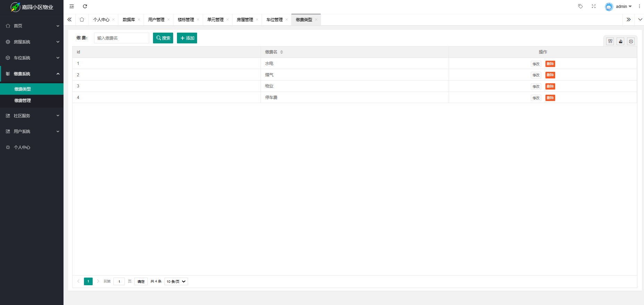Go to the home tab icon
The width and height of the screenshot is (644, 305).
pos(82,19)
